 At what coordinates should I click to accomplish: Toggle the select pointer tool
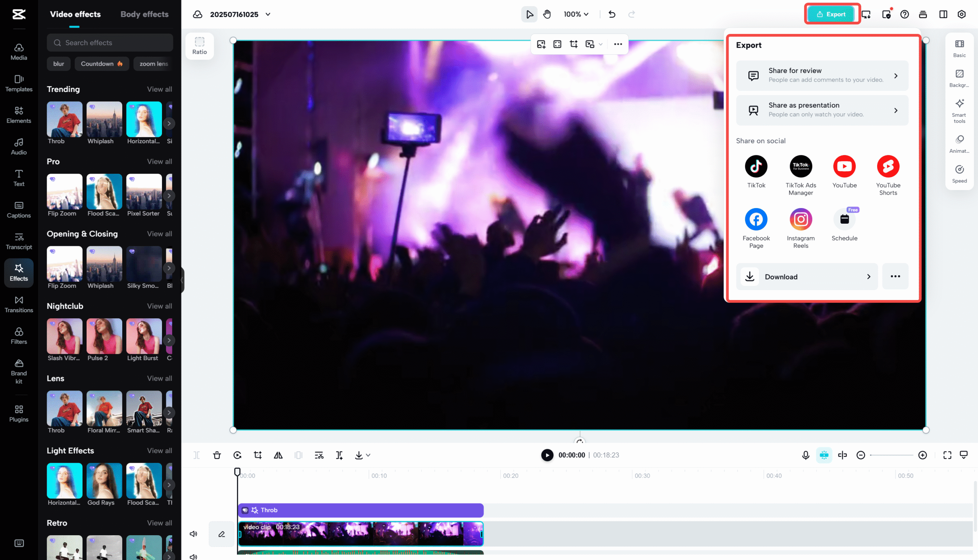click(x=529, y=14)
